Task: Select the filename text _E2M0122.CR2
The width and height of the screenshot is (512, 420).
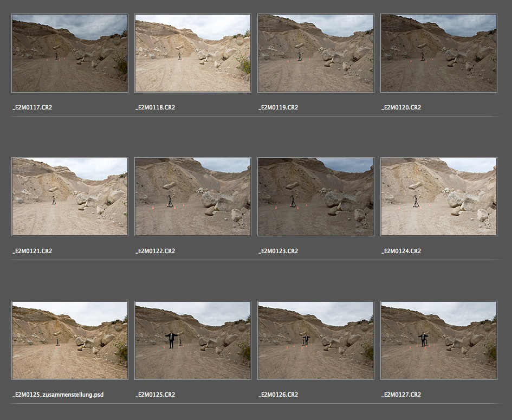Action: point(155,251)
